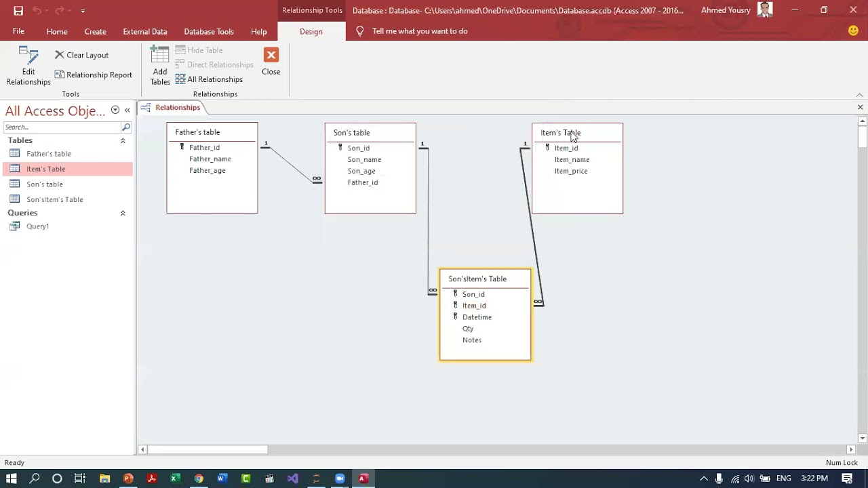This screenshot has height=488, width=868.
Task: Open the Windows Start menu
Action: [12, 479]
